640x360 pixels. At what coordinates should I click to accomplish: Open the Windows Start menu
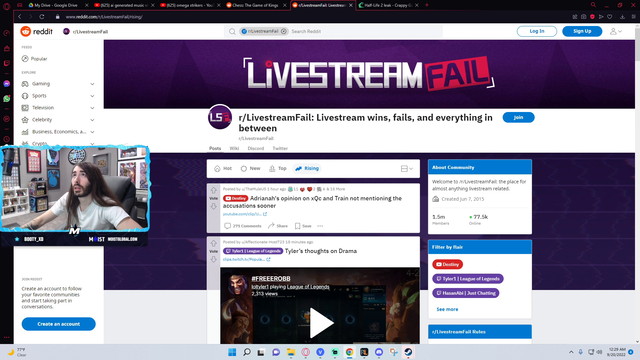pos(232,352)
